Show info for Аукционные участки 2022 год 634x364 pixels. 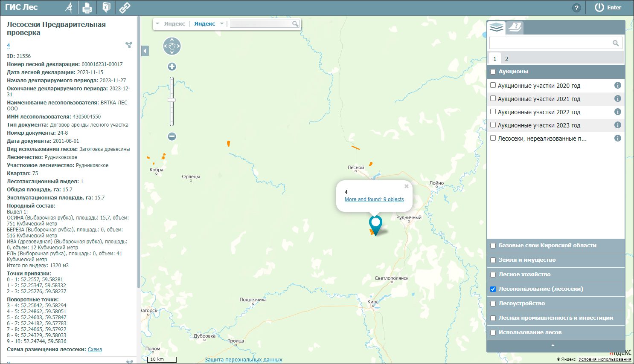coord(617,112)
